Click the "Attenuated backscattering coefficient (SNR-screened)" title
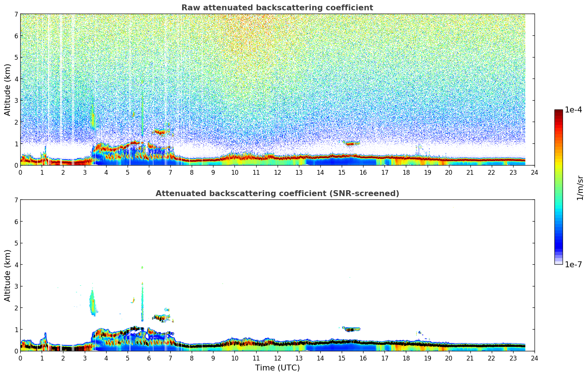 tap(277, 194)
